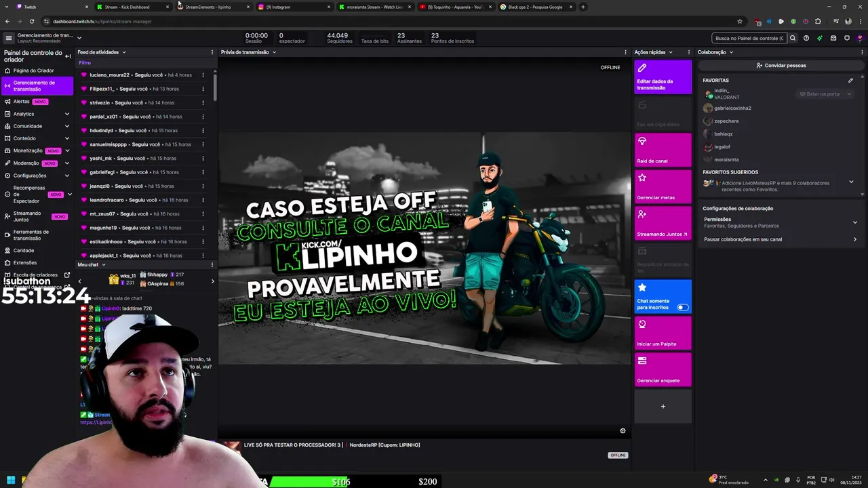This screenshot has height=488, width=868.
Task: Click the dashboard search magnifier icon
Action: 792,38
